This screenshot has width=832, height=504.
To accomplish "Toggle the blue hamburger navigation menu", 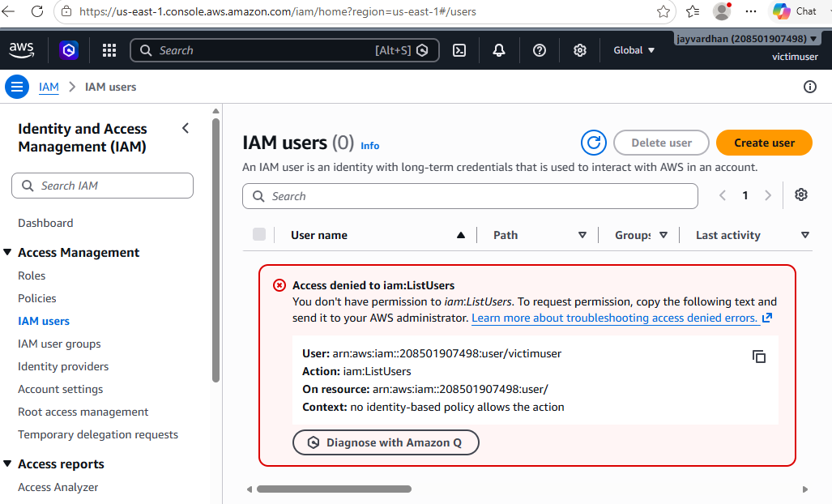I will click(17, 87).
